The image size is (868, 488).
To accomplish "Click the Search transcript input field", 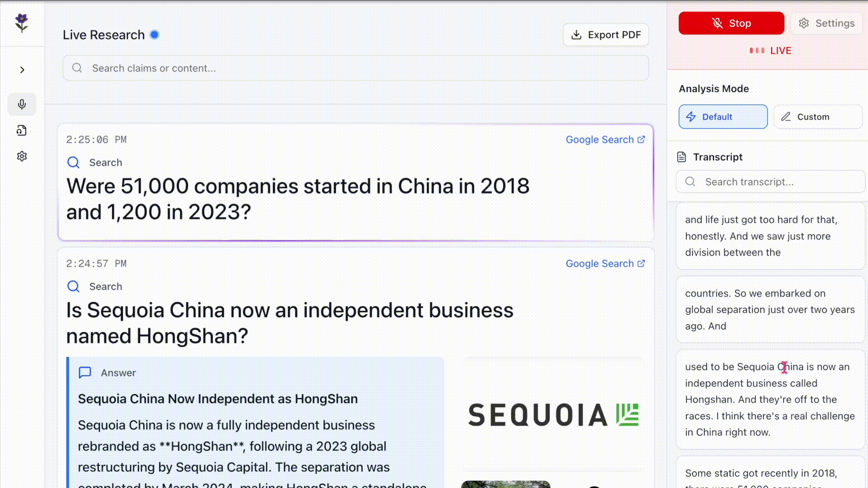I will pos(770,182).
